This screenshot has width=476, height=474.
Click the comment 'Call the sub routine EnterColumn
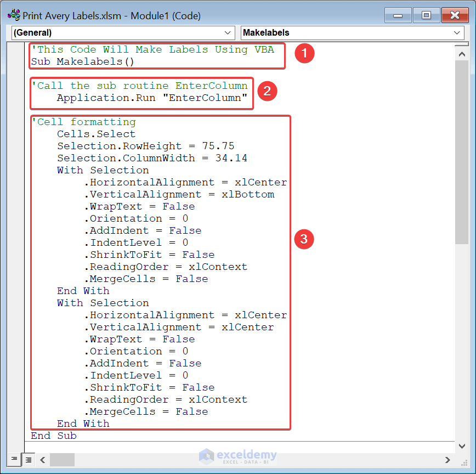click(x=140, y=86)
